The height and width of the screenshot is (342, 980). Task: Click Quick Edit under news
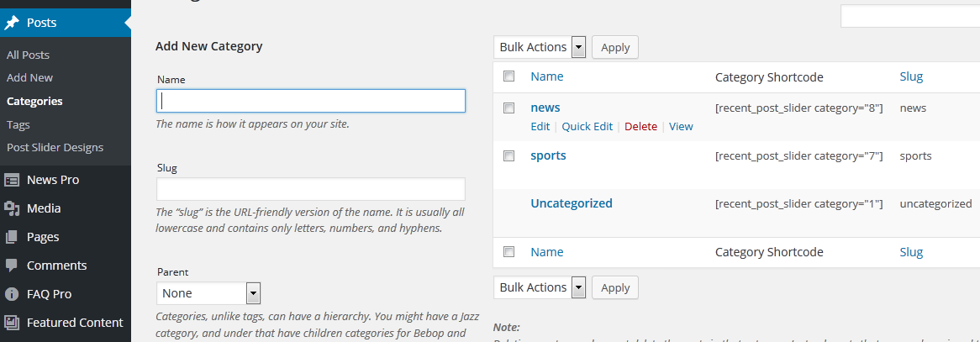[587, 126]
